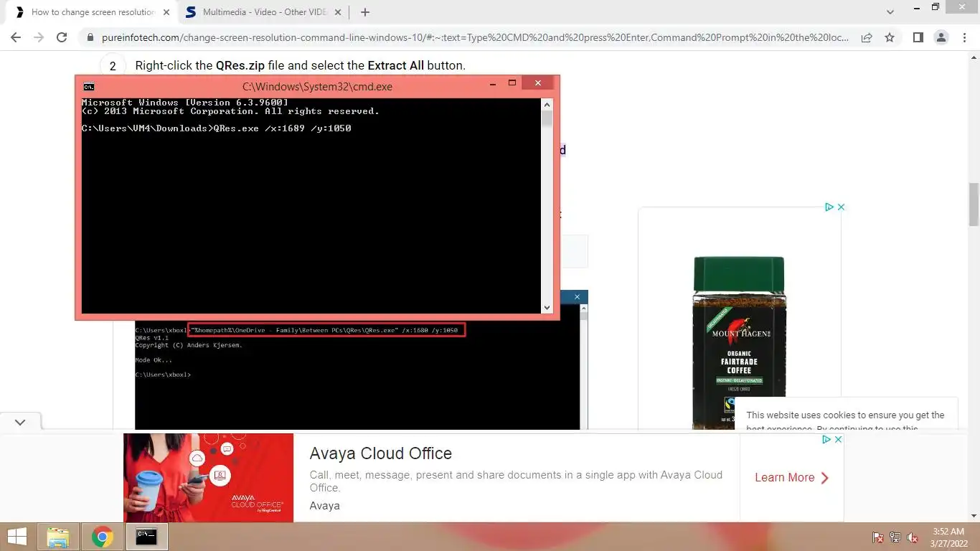Collapse the bottom ad with the chevron
980x551 pixels.
point(20,422)
